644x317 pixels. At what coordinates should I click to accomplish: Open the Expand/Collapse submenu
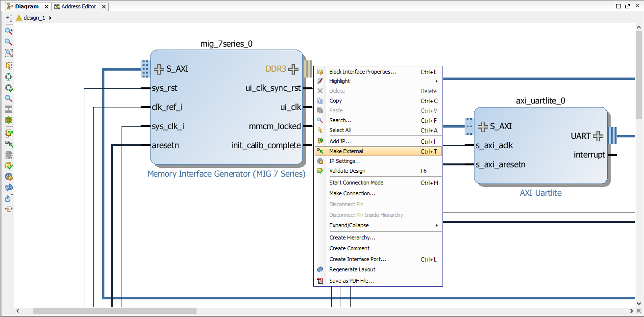[x=378, y=225]
